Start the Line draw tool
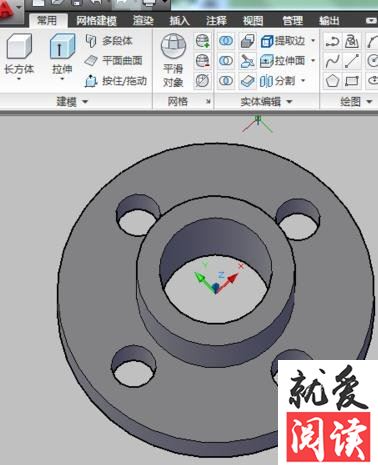 tap(352, 61)
